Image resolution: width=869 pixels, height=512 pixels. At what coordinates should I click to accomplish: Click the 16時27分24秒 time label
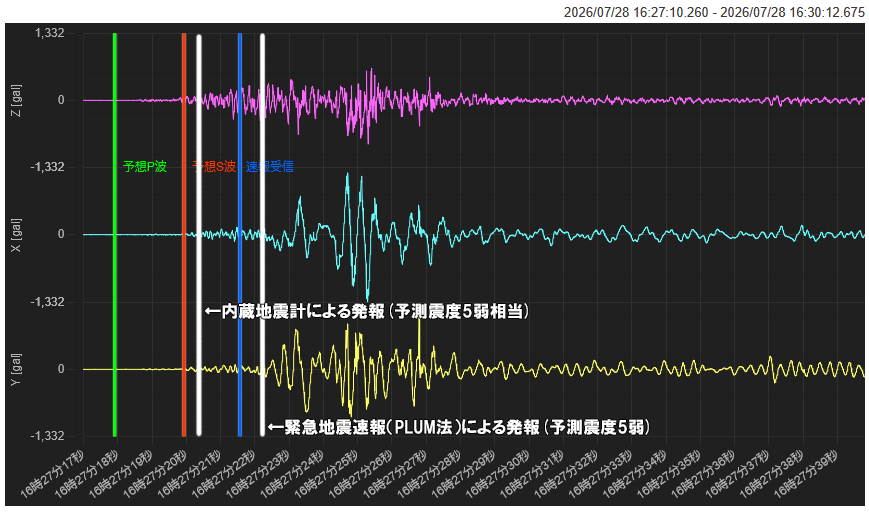pyautogui.click(x=292, y=473)
